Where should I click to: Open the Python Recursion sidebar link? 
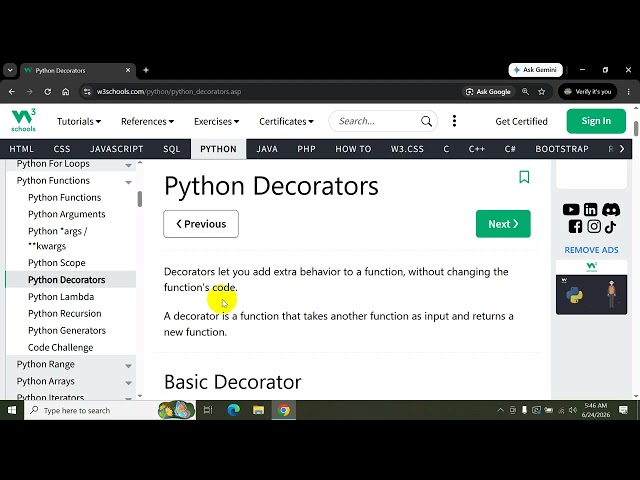tap(64, 313)
